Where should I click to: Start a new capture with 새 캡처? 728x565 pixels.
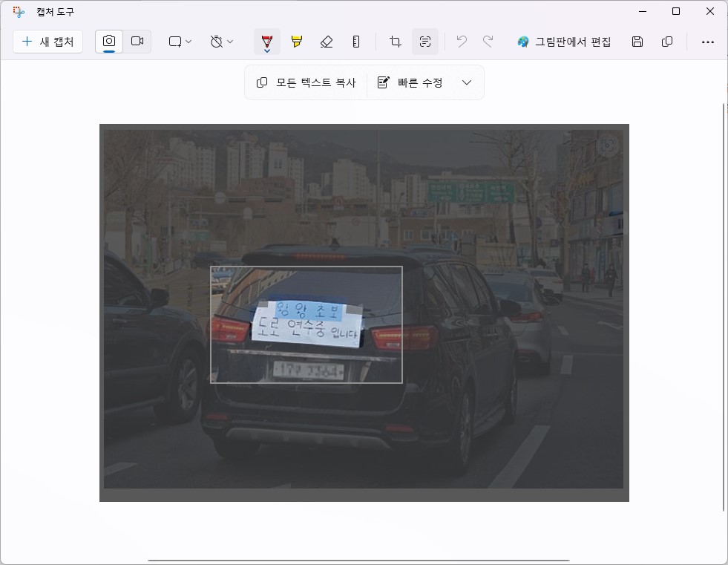pos(47,42)
